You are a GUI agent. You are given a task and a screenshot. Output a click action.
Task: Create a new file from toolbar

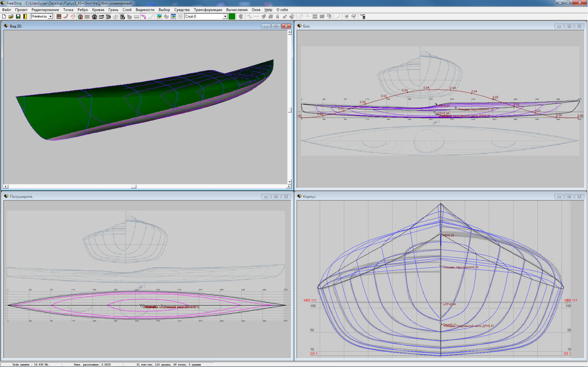(4, 16)
